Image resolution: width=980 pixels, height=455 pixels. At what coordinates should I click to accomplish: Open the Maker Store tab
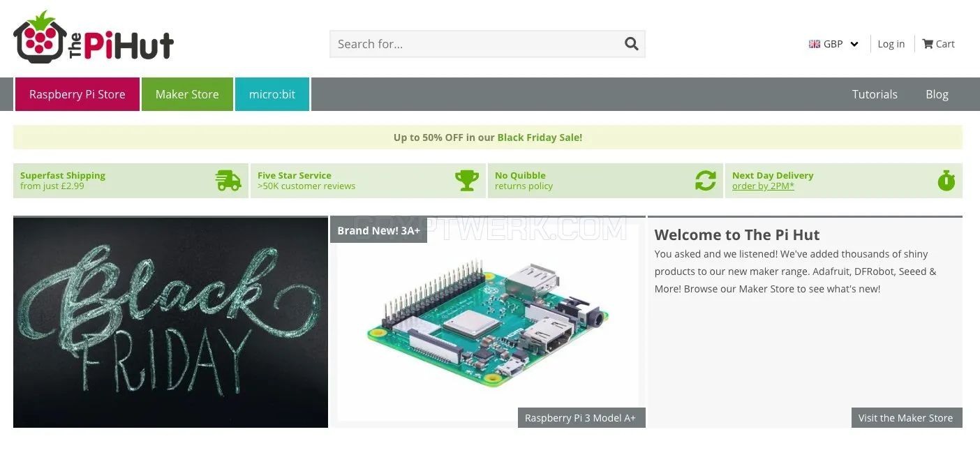187,94
